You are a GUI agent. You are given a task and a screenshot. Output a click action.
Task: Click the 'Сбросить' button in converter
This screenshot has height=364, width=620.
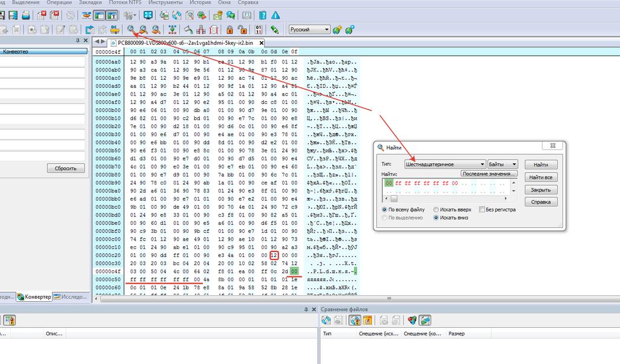click(65, 169)
